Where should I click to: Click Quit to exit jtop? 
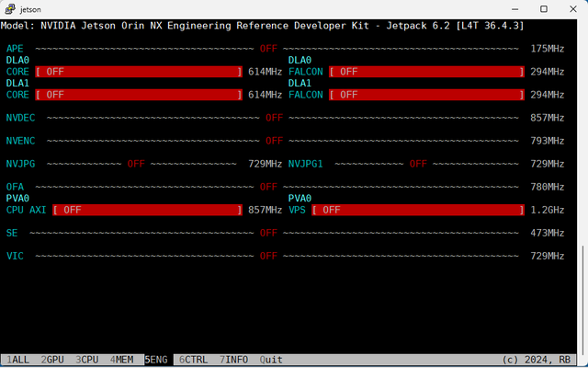[x=272, y=360]
